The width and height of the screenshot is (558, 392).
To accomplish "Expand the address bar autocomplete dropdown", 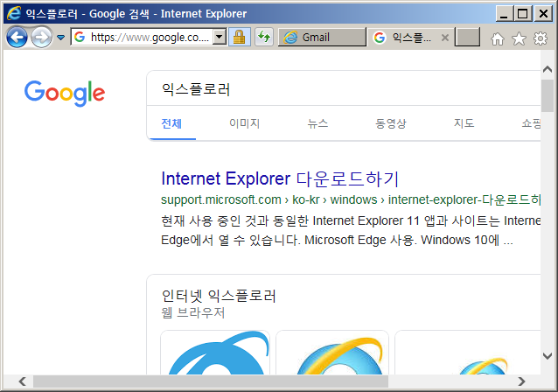I will point(220,37).
